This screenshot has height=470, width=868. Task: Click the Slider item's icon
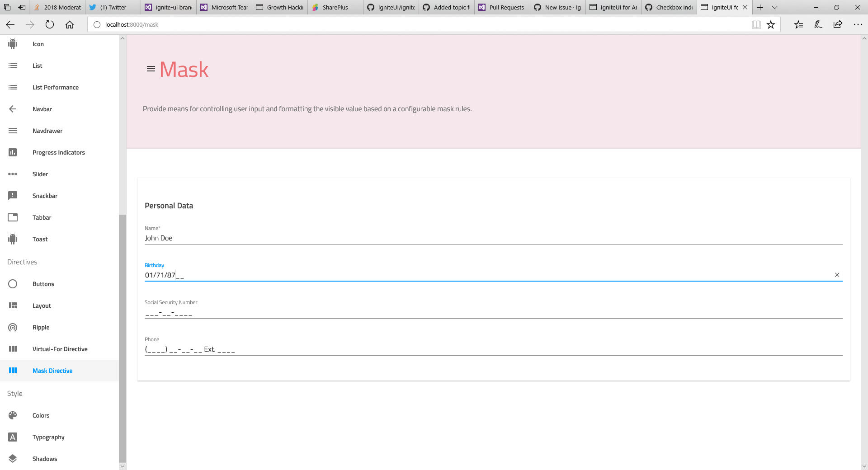(x=13, y=174)
